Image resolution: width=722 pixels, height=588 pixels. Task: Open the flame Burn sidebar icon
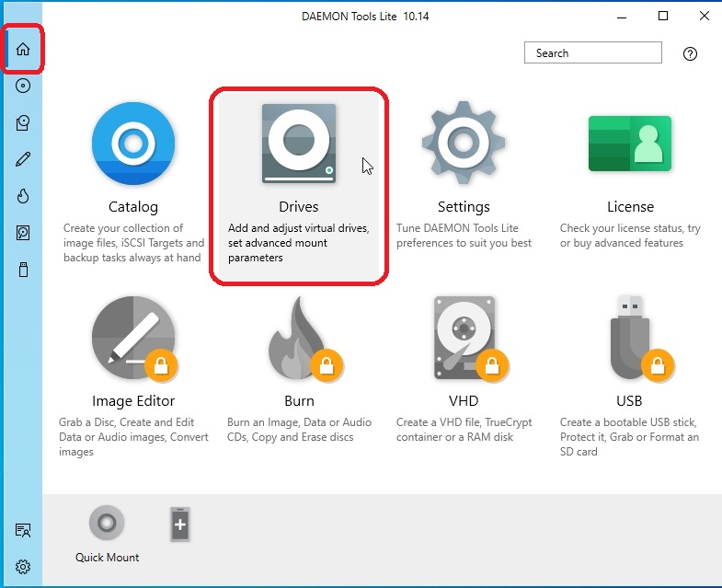23,196
